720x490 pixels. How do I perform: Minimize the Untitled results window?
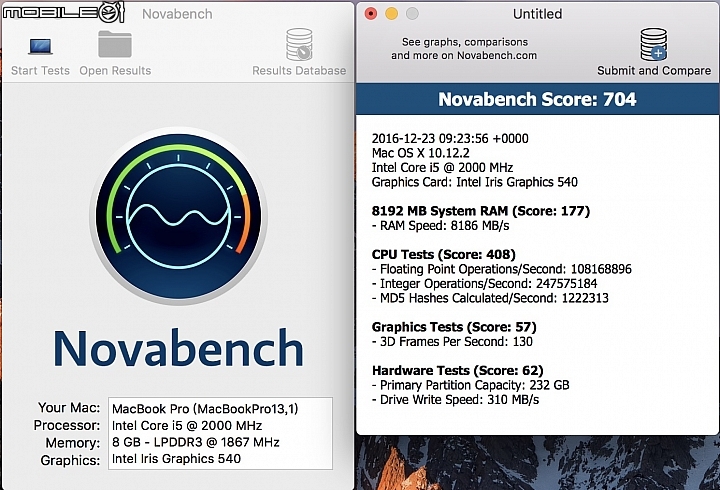391,14
